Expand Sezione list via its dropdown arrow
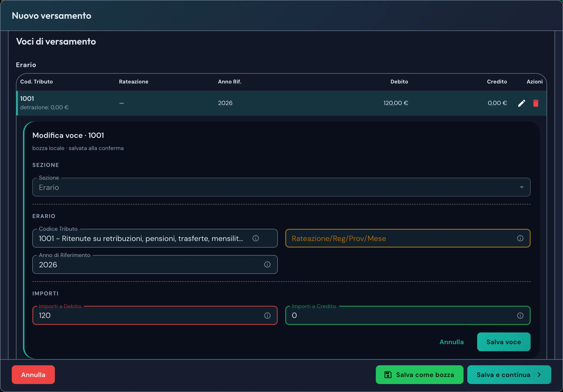Screen dimensions: 563x392 click(521, 187)
